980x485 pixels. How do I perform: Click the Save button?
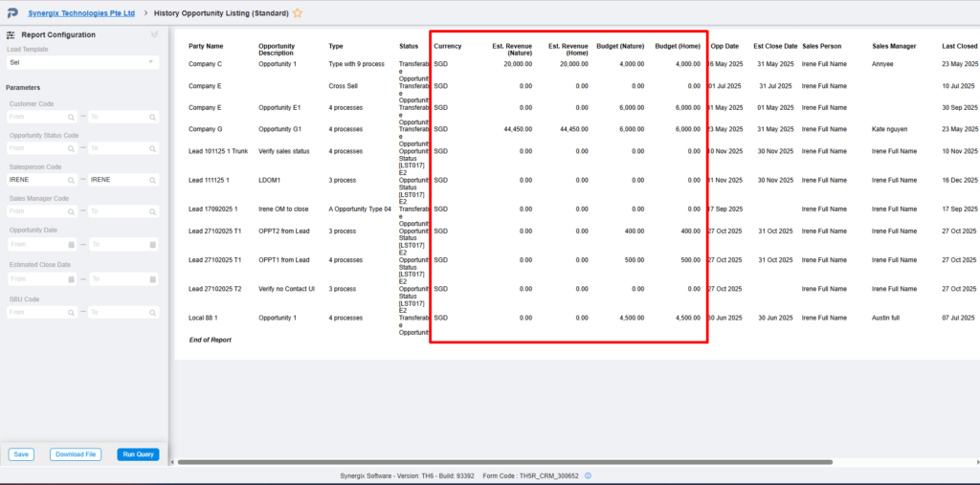tap(21, 454)
